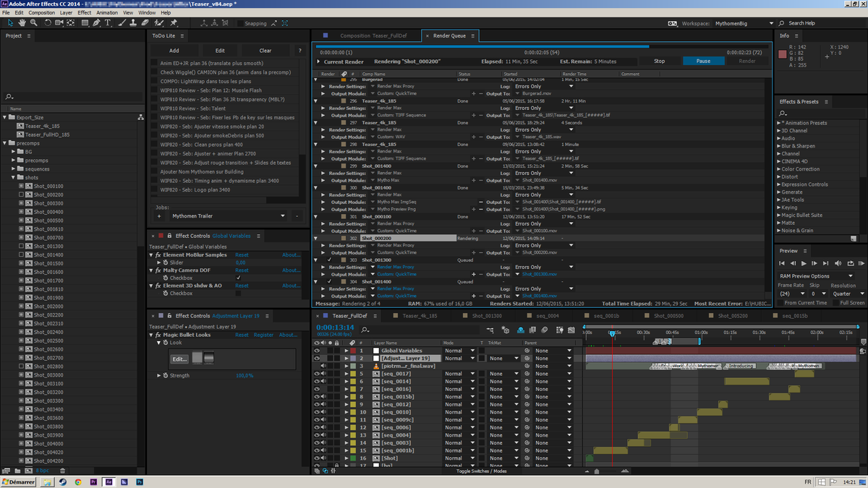Select the Hand tool in the toolbar
This screenshot has height=488, width=868.
[x=22, y=24]
